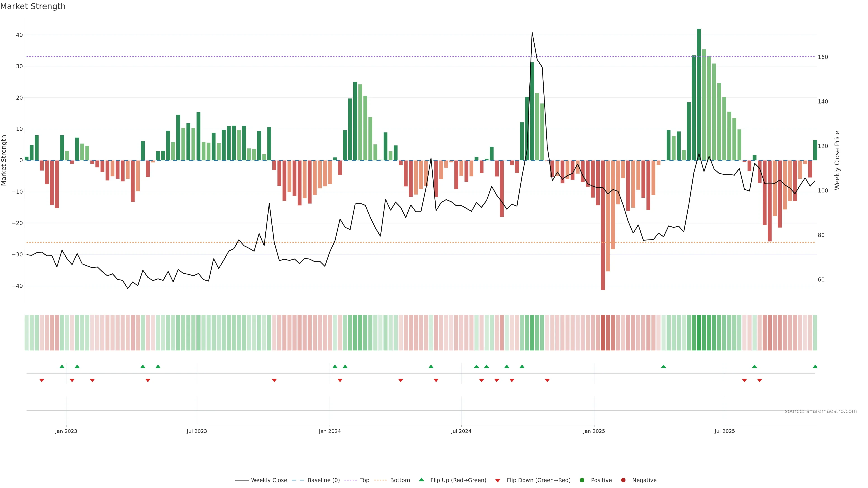Click the darkest green heatmap strip cell
The image size is (868, 488).
click(699, 333)
